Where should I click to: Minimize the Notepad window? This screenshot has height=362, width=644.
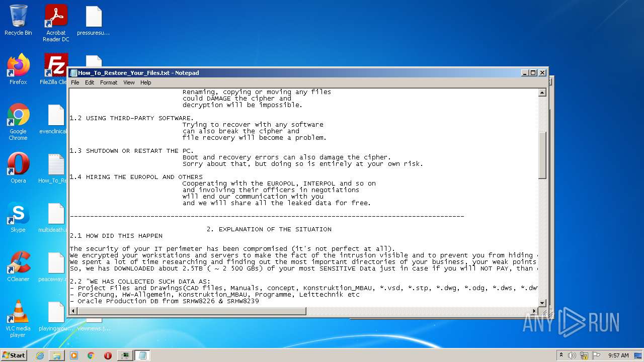click(525, 73)
